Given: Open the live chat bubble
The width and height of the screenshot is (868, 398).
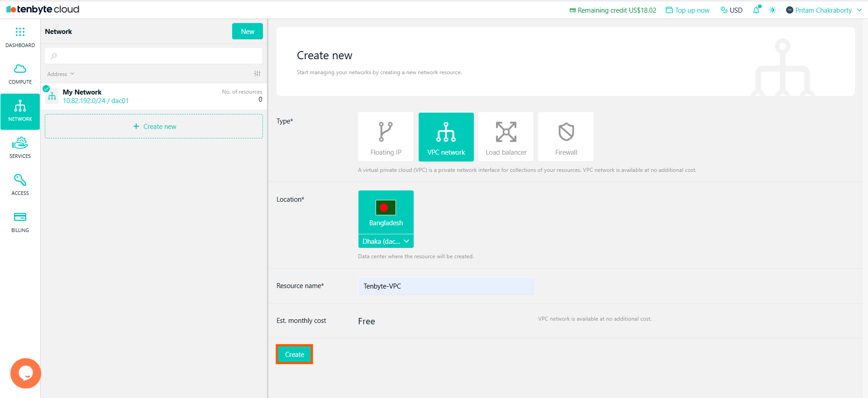Looking at the screenshot, I should pos(26,373).
